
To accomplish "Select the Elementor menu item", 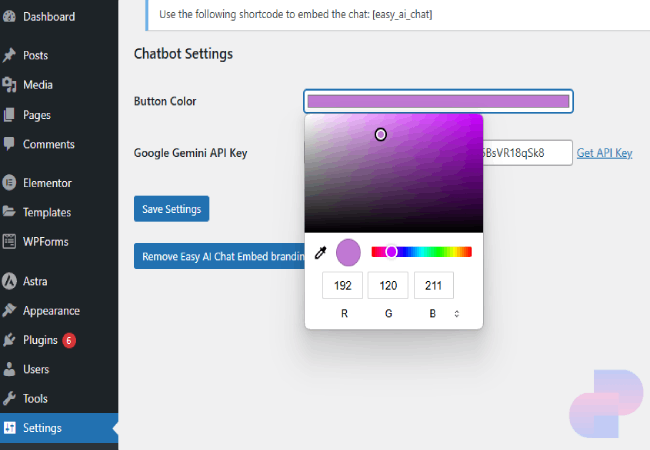I will pos(47,183).
